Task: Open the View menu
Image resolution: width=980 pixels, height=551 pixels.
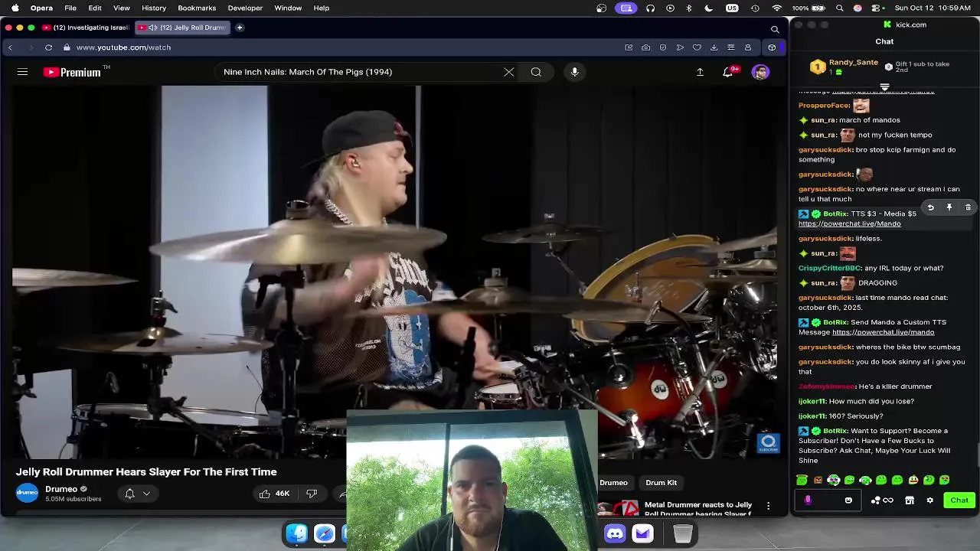Action: click(x=121, y=8)
